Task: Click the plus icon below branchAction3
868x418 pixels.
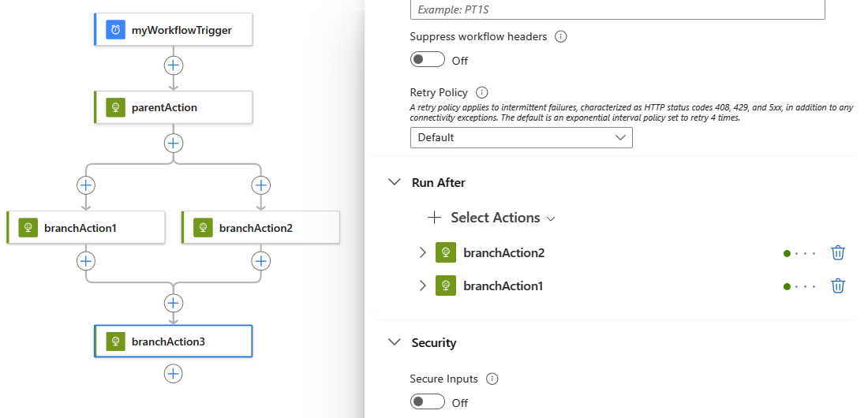Action: point(174,373)
